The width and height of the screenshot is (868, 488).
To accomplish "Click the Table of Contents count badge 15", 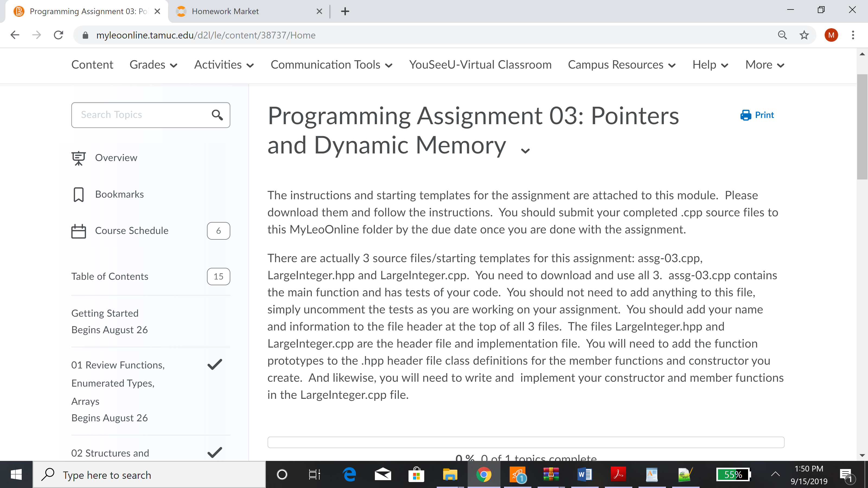I will (218, 277).
